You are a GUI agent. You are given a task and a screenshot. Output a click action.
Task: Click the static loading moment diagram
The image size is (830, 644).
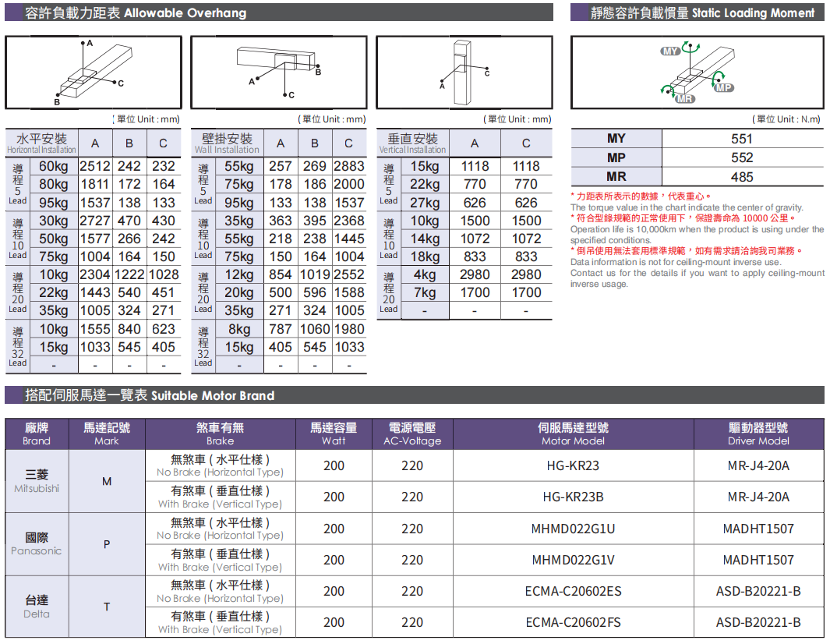(697, 72)
